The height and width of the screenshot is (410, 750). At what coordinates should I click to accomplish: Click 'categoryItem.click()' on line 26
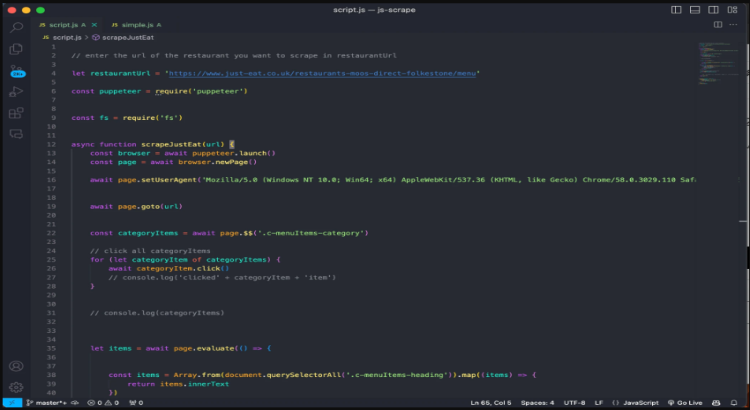click(x=183, y=268)
